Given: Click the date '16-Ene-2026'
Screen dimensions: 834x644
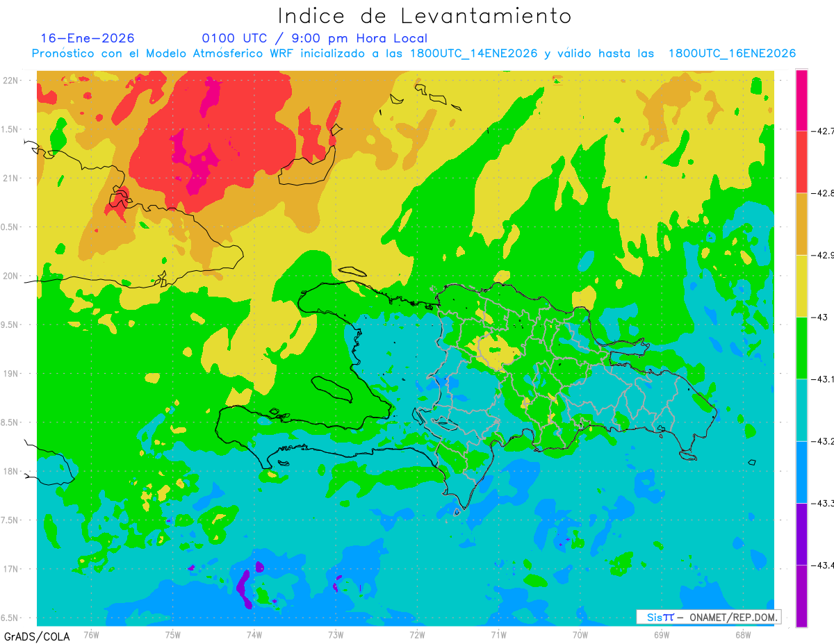Looking at the screenshot, I should 88,38.
